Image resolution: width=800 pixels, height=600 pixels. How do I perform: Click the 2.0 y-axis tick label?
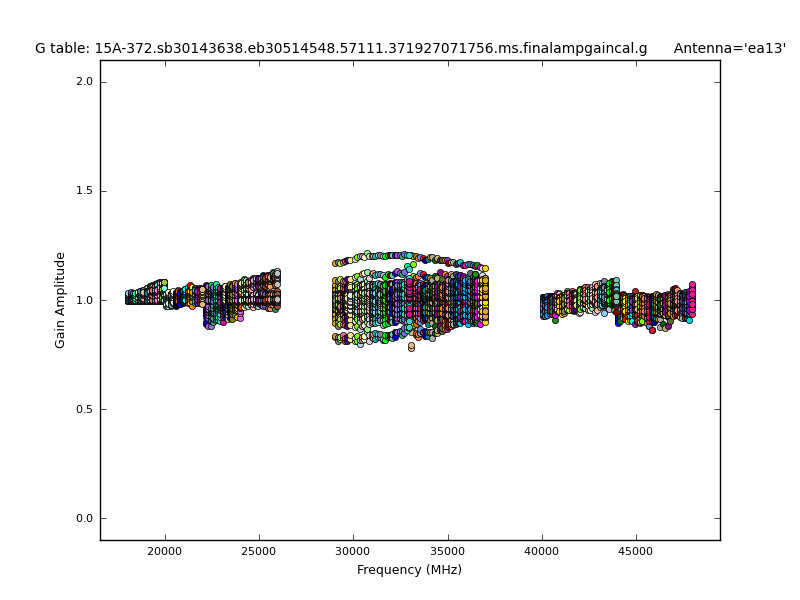85,82
